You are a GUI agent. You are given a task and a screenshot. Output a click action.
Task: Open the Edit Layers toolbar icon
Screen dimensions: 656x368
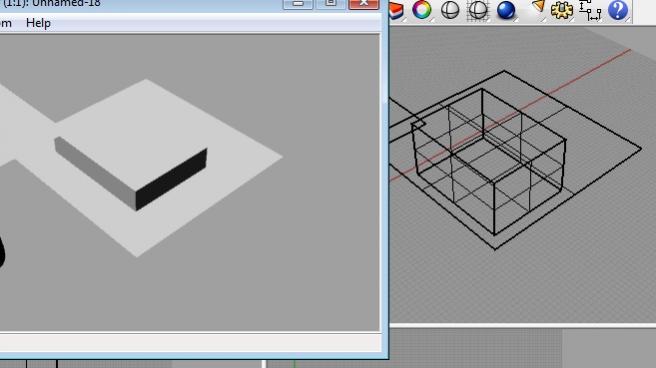click(396, 10)
